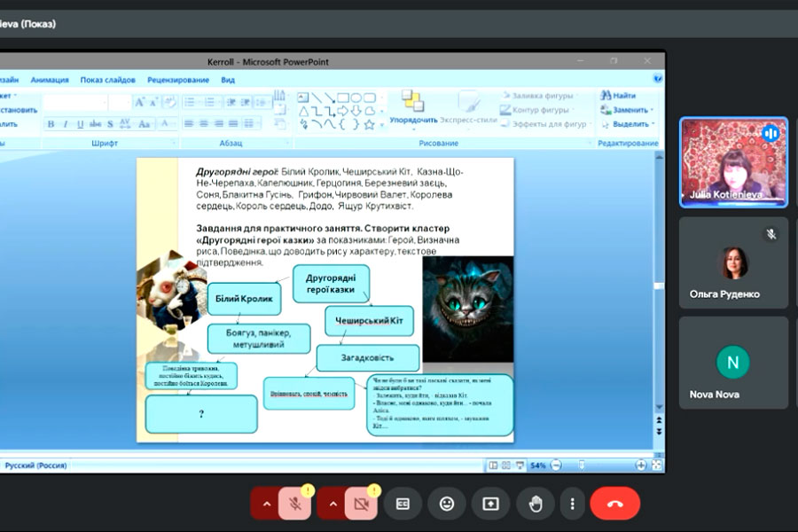The width and height of the screenshot is (798, 532).
Task: Raise your hand in the meeting
Action: (536, 504)
